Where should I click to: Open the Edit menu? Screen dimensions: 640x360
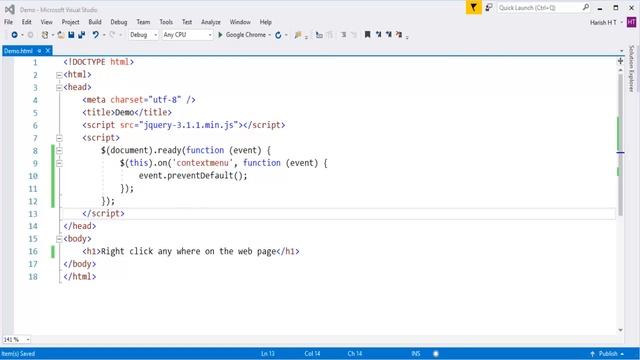pos(27,22)
